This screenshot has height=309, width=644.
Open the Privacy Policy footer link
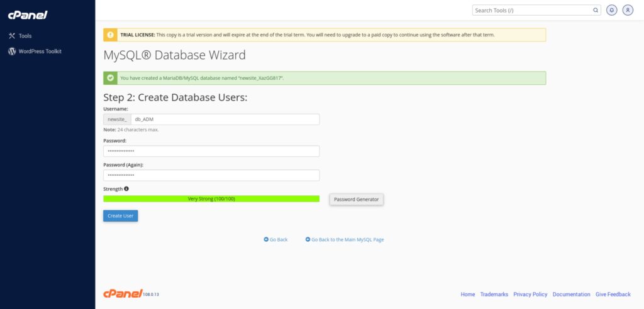pyautogui.click(x=530, y=294)
